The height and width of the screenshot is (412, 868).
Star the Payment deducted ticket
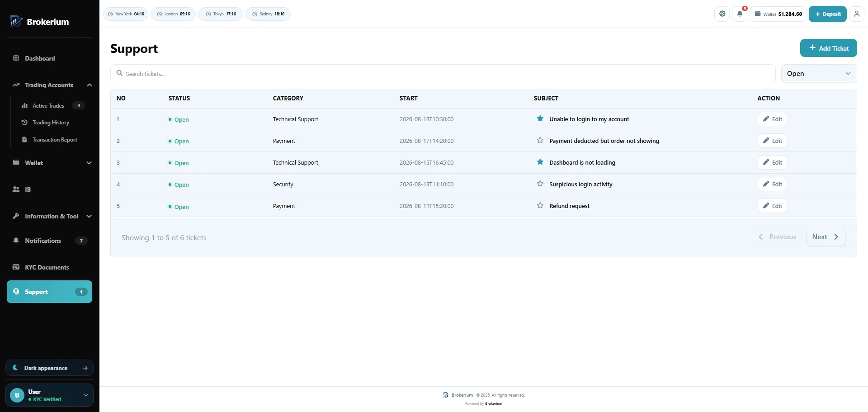pyautogui.click(x=540, y=140)
